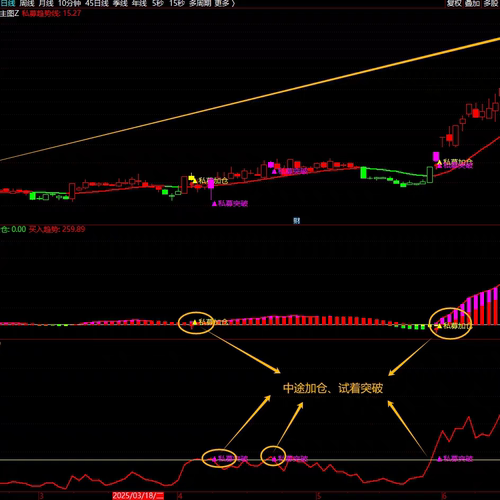The height and width of the screenshot is (500, 500).
Task: Click the 财 marker below the candlesticks
Action: 296,220
